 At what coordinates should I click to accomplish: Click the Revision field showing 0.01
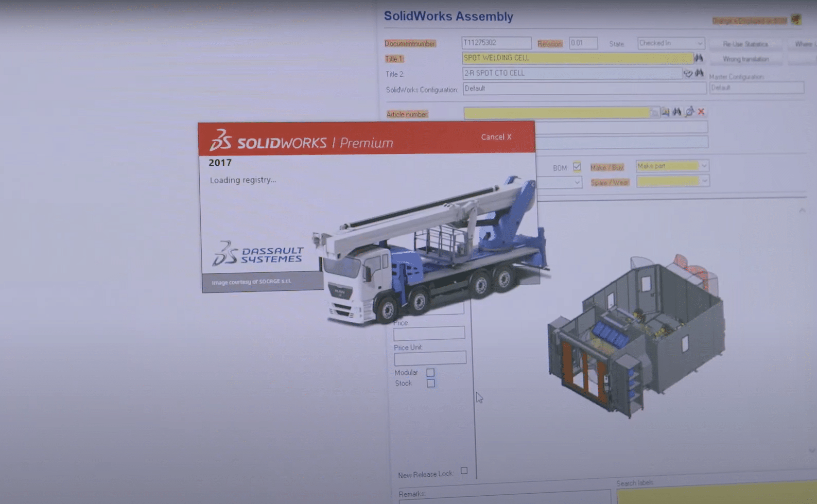pos(583,43)
